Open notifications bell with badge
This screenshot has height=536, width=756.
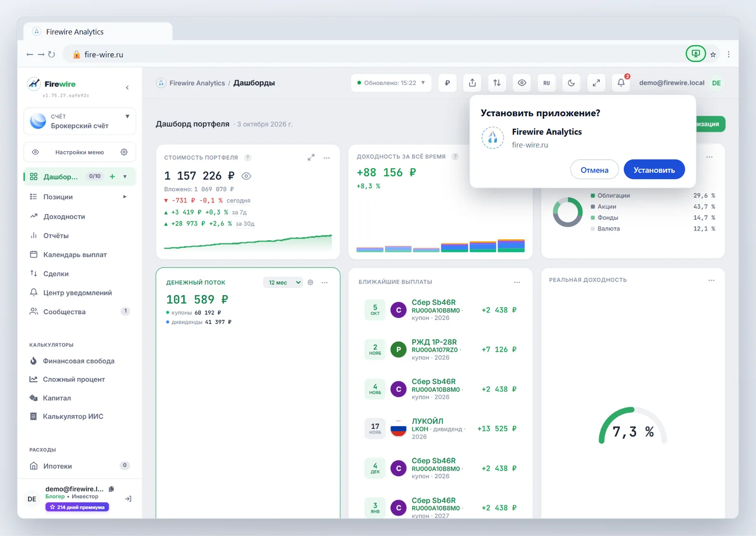click(x=621, y=83)
